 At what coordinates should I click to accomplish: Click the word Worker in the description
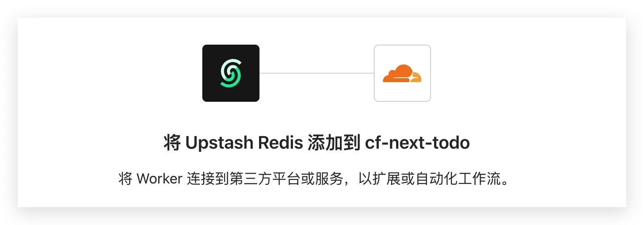159,179
